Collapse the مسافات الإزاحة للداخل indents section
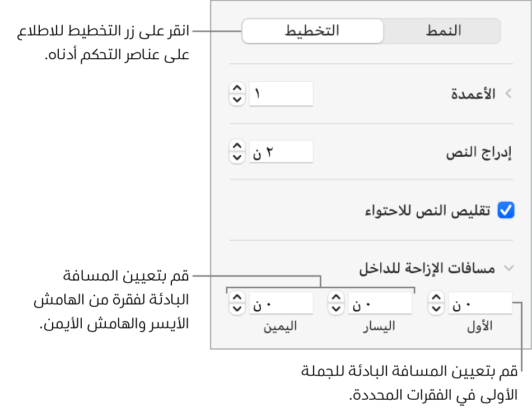This screenshot has height=411, width=532. pyautogui.click(x=508, y=269)
